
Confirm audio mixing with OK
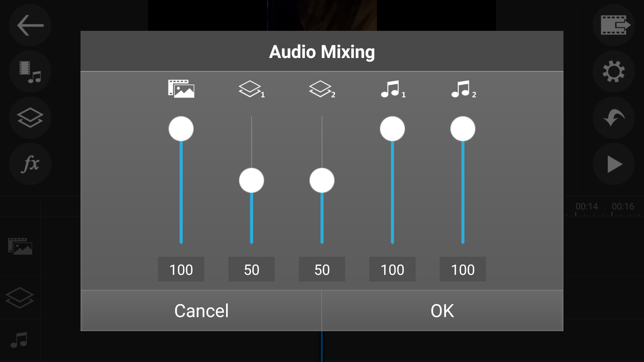[442, 310]
